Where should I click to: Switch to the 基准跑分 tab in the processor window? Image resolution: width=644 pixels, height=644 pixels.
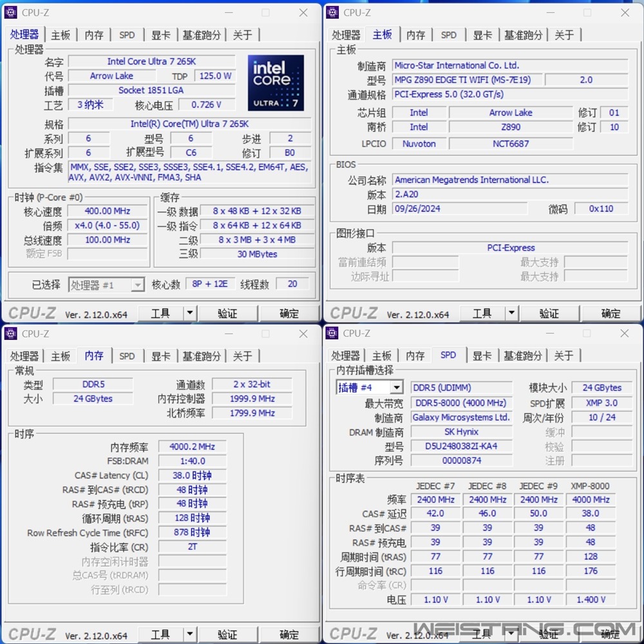[202, 35]
